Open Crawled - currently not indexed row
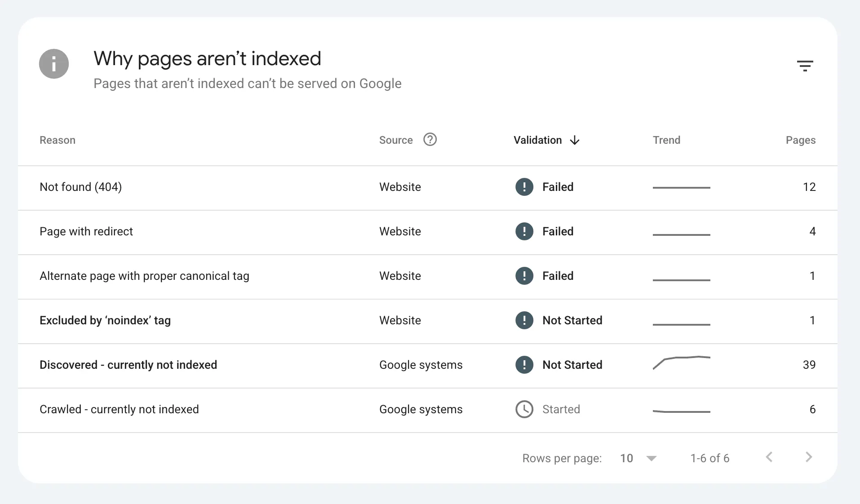 point(428,410)
